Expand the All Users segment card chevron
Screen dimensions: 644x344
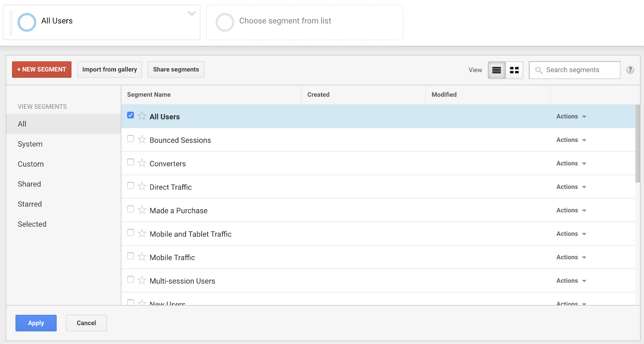[x=192, y=14]
